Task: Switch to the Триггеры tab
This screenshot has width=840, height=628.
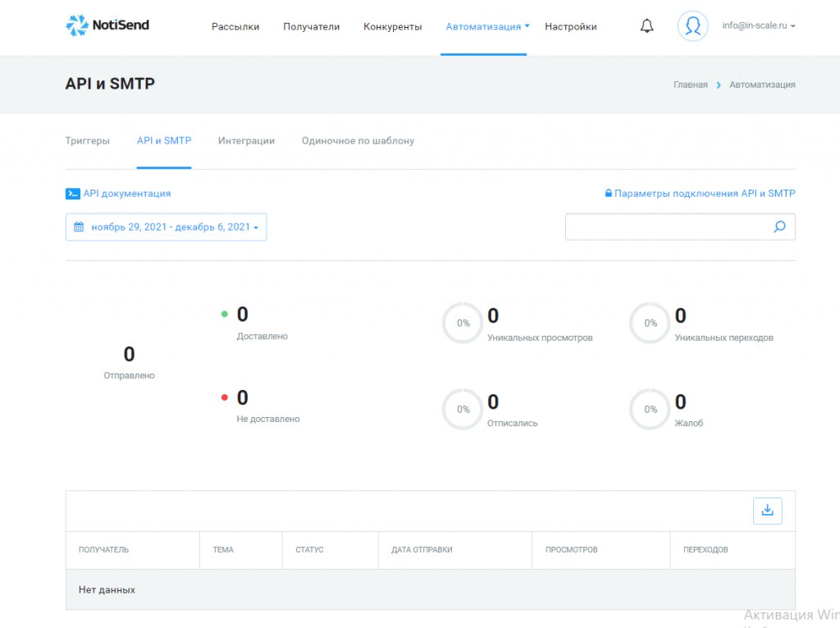Action: (x=87, y=140)
